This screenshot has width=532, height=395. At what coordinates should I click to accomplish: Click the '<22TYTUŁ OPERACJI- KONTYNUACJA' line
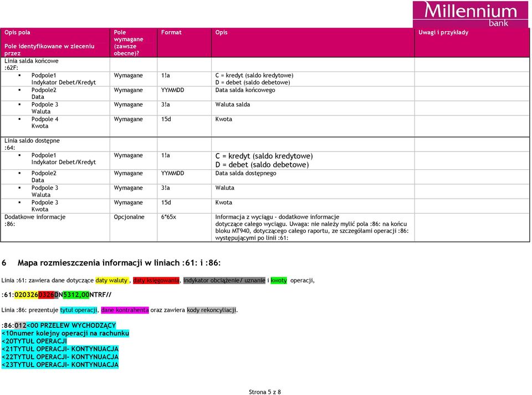pyautogui.click(x=60, y=357)
